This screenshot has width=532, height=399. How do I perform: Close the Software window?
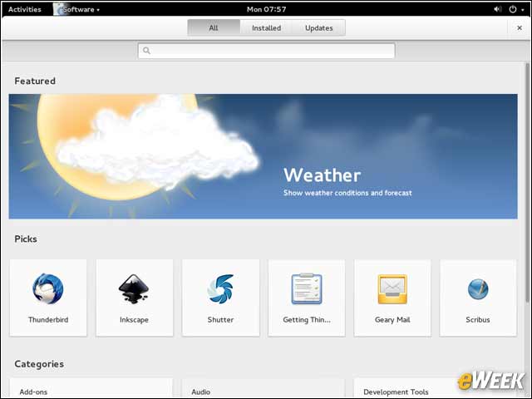520,27
